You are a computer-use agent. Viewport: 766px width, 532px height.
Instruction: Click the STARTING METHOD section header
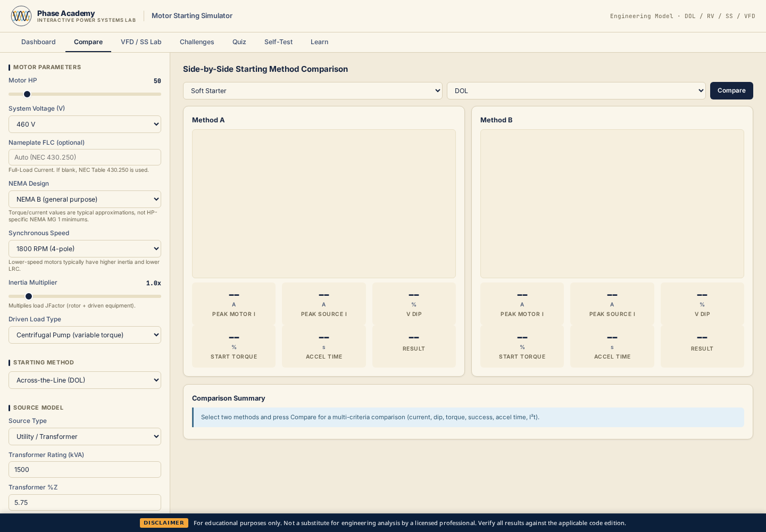44,363
